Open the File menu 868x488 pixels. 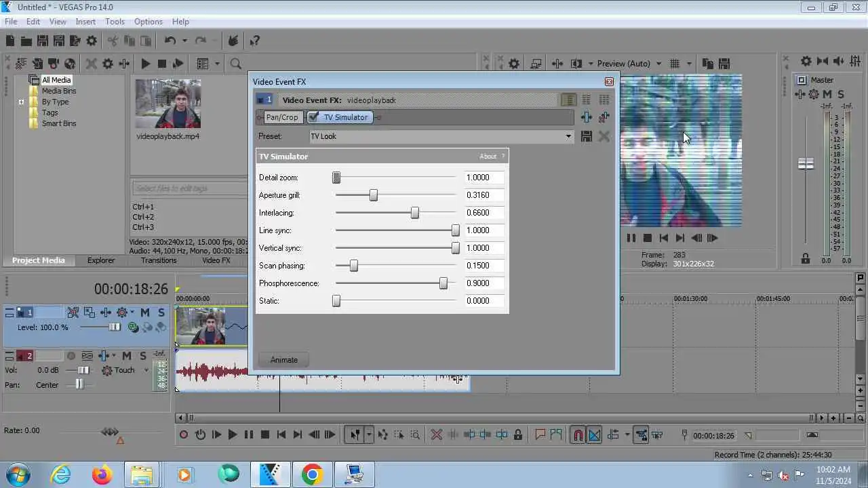(x=11, y=22)
